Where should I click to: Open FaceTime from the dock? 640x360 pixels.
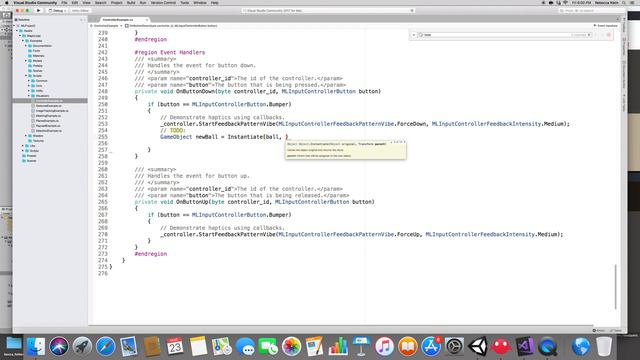(268, 347)
